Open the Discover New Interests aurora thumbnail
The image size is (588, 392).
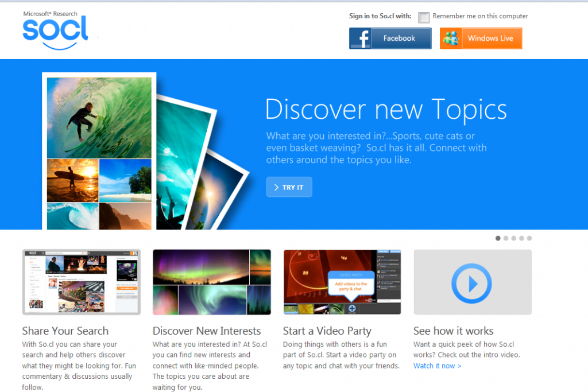(212, 282)
